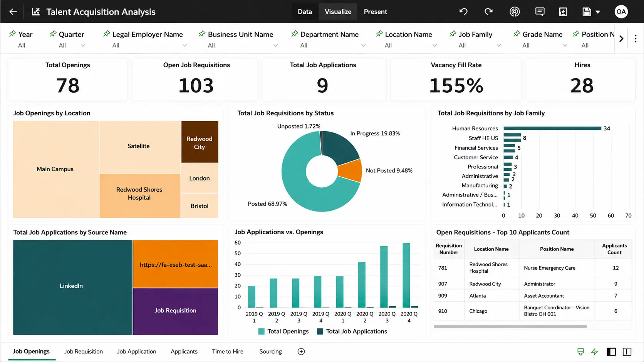
Task: Click pin icon beside Department Name
Action: point(295,34)
